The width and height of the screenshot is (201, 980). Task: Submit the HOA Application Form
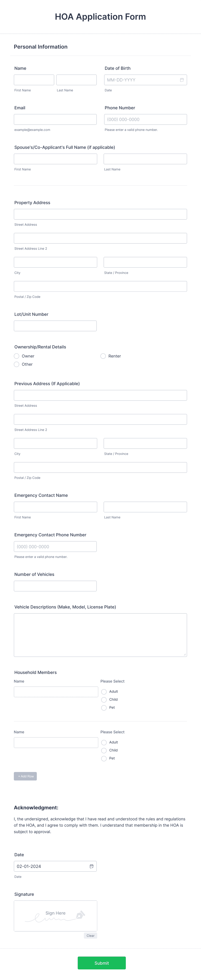[101, 963]
